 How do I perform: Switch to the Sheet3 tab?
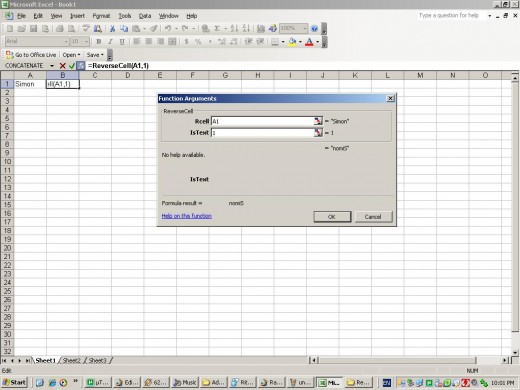pos(97,360)
